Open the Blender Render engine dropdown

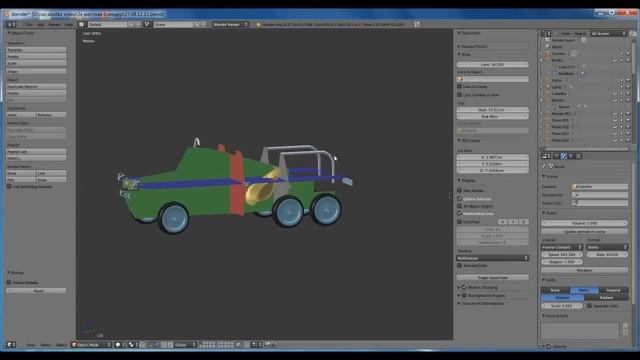coord(230,24)
